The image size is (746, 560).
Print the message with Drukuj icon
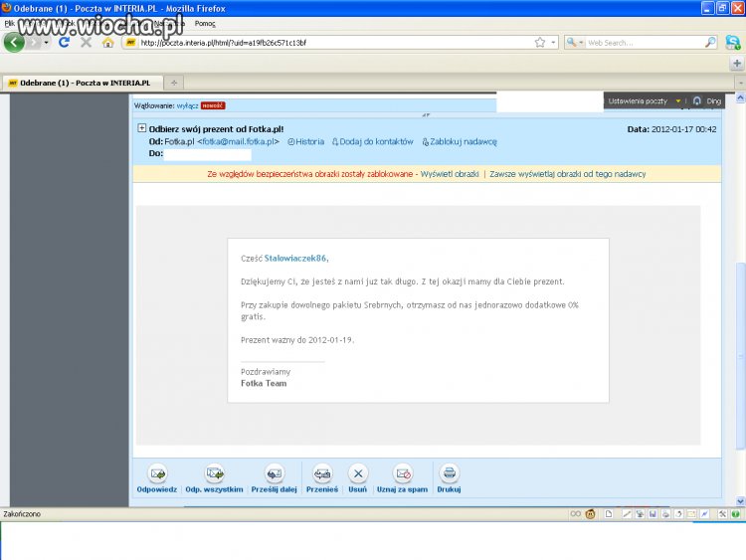pos(450,473)
